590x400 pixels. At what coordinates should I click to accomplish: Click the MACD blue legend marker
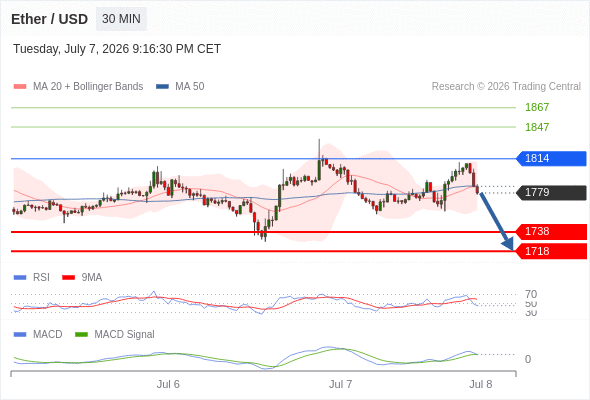point(20,335)
